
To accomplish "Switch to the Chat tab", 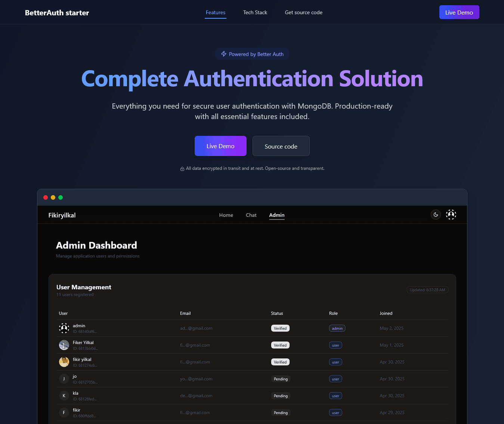I will [251, 215].
